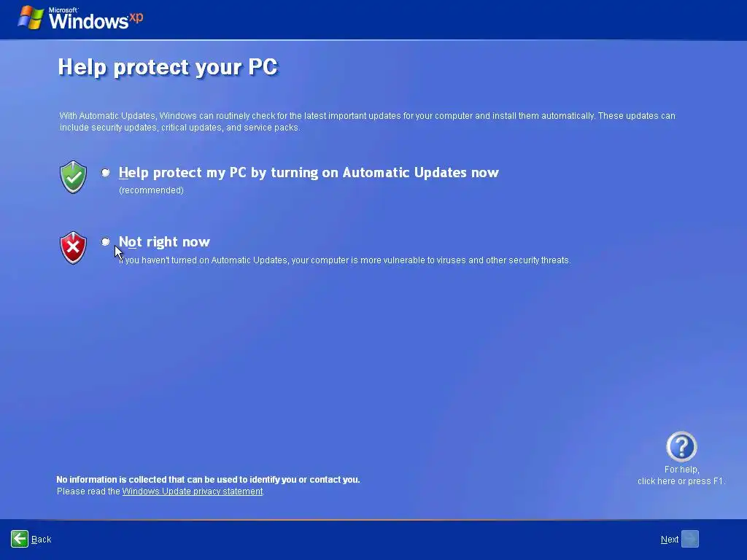The image size is (747, 560).
Task: Go back using the Back text
Action: pyautogui.click(x=42, y=540)
